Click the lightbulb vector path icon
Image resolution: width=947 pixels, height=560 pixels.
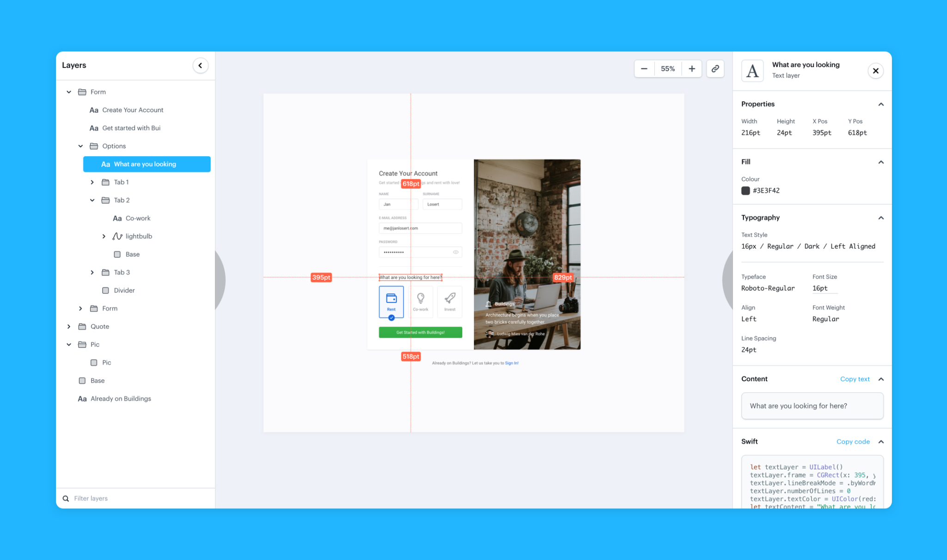click(117, 236)
